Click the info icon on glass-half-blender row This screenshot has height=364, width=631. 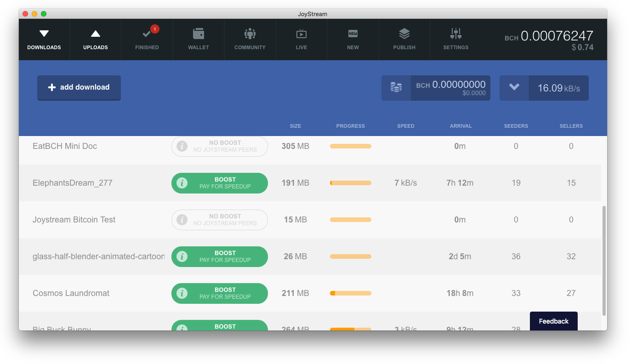pos(182,256)
